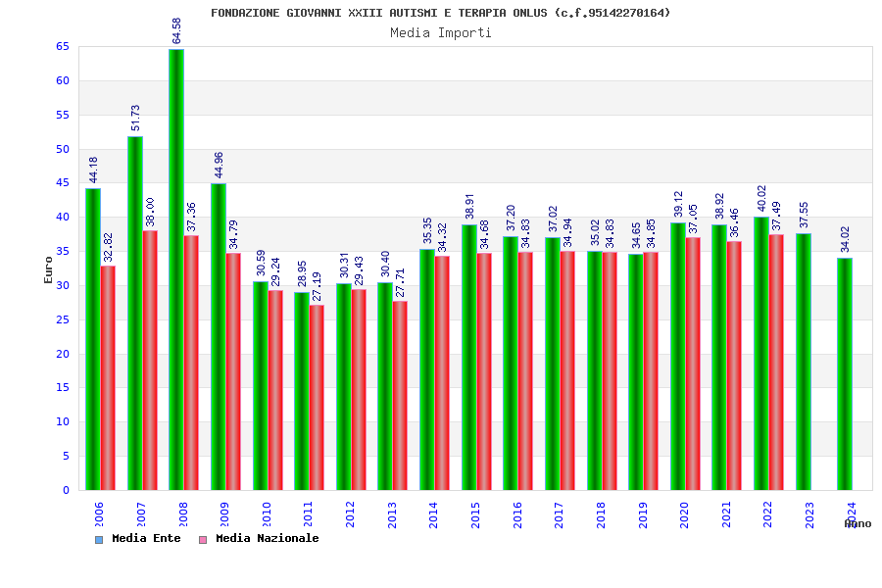Click the green 2017 bar valued 37.02

(553, 364)
